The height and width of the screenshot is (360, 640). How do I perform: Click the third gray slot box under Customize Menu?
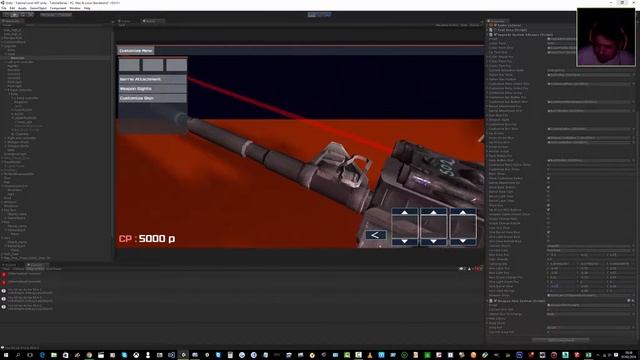tap(177, 64)
